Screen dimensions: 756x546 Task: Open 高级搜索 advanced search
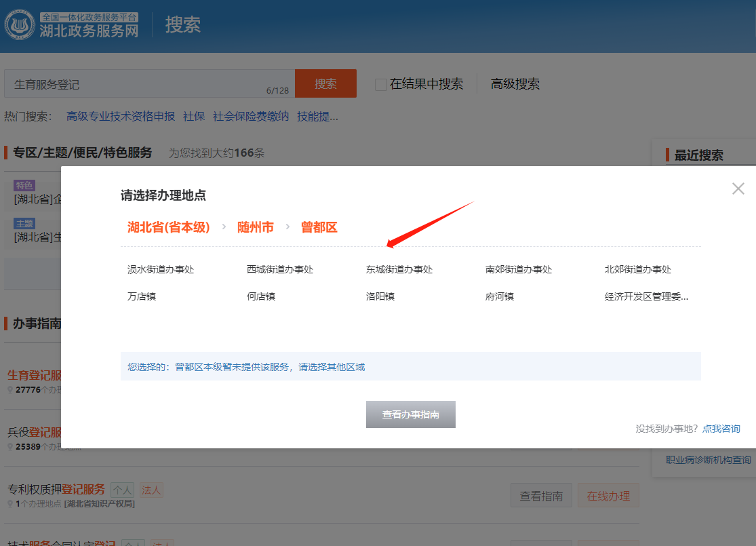pos(515,84)
